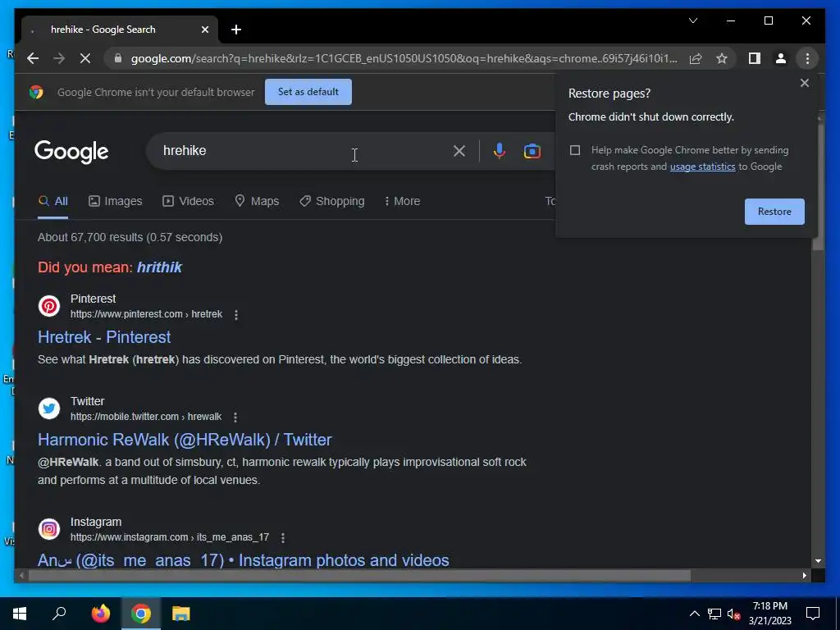Open the network status tray icon

point(714,614)
